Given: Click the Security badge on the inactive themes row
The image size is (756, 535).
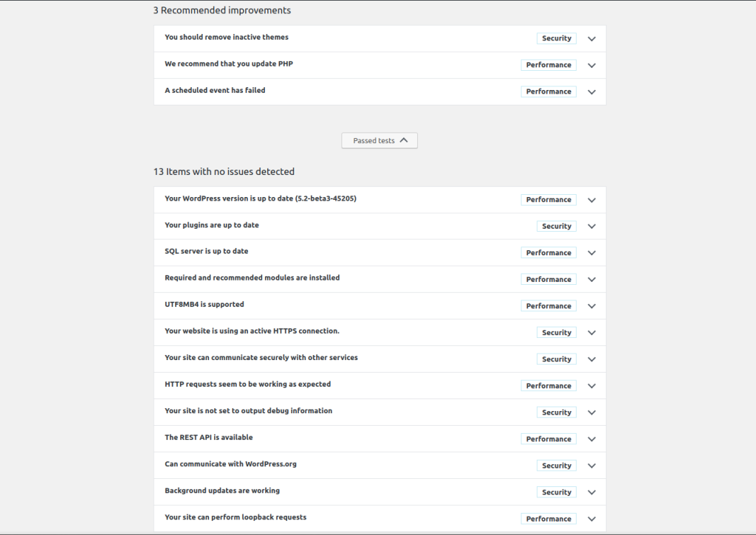Looking at the screenshot, I should [556, 38].
